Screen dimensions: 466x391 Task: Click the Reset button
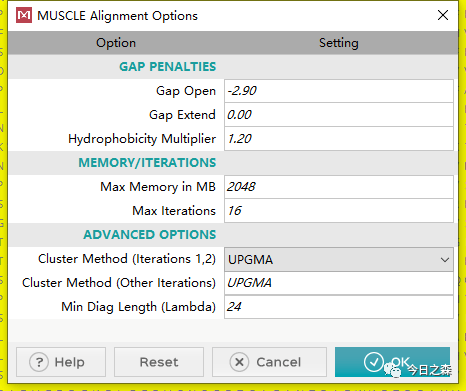coord(159,362)
